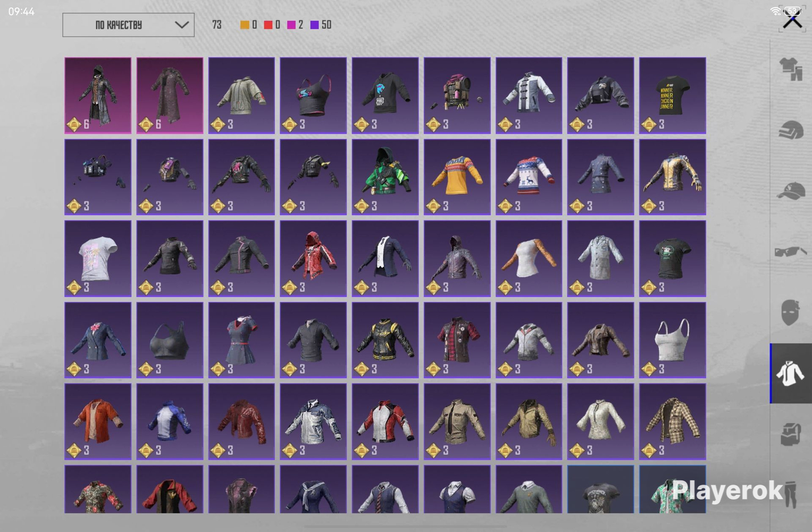The image size is (812, 532).
Task: Select the navy school blazer with pink bow
Action: click(x=98, y=340)
